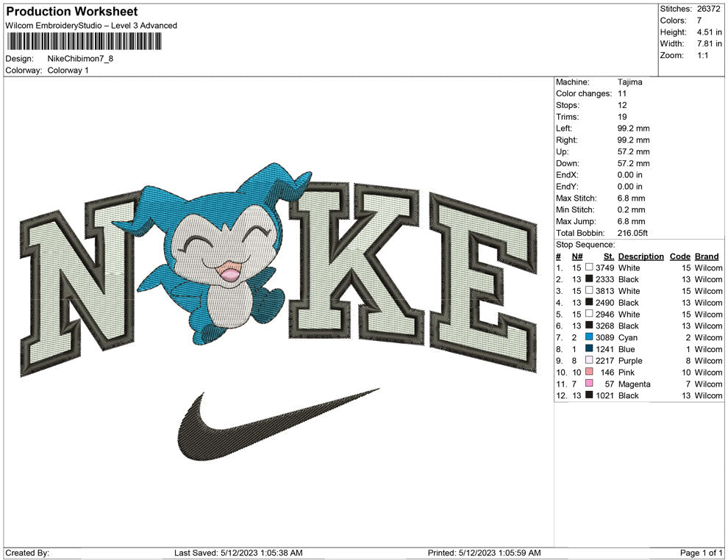Click the black Nike swoosh embroidery
Viewport: 728px width, 560px height.
pos(279,425)
